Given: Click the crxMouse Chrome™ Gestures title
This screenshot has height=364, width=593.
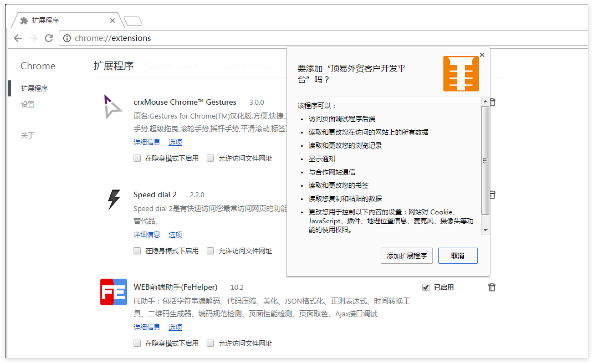Looking at the screenshot, I should click(x=185, y=102).
